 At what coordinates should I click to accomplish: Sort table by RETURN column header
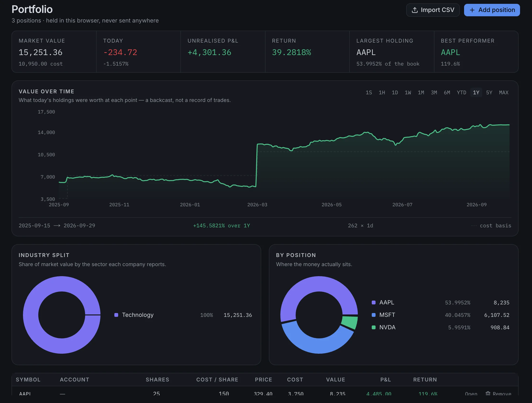(x=425, y=380)
